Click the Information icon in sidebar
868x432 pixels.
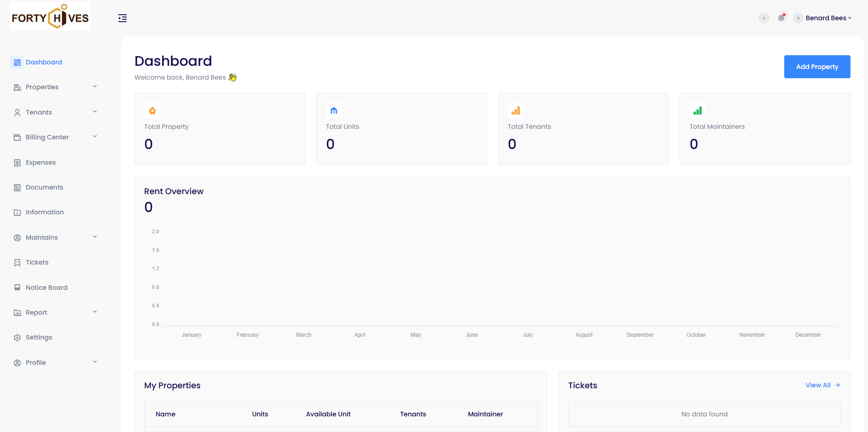(17, 212)
